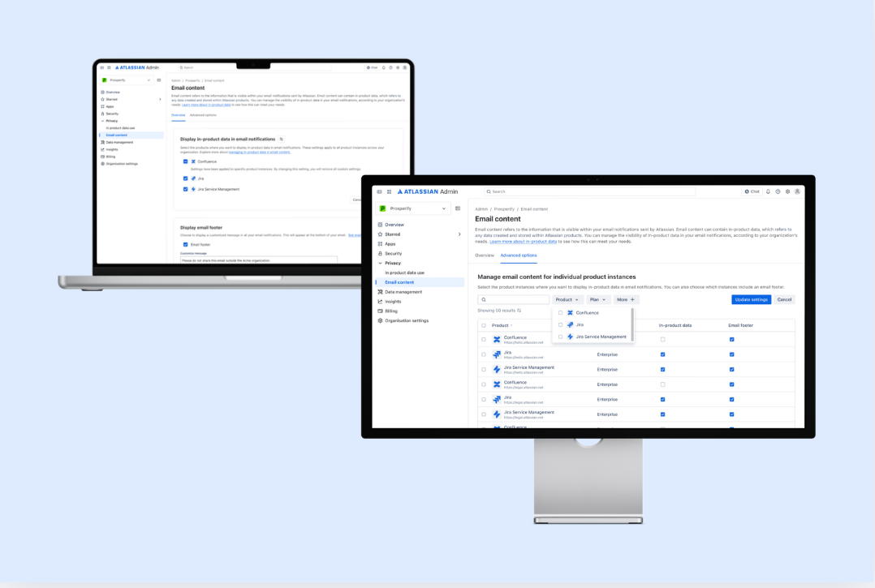Click the Billing card icon on the monitor
875x588 pixels.
click(x=380, y=311)
